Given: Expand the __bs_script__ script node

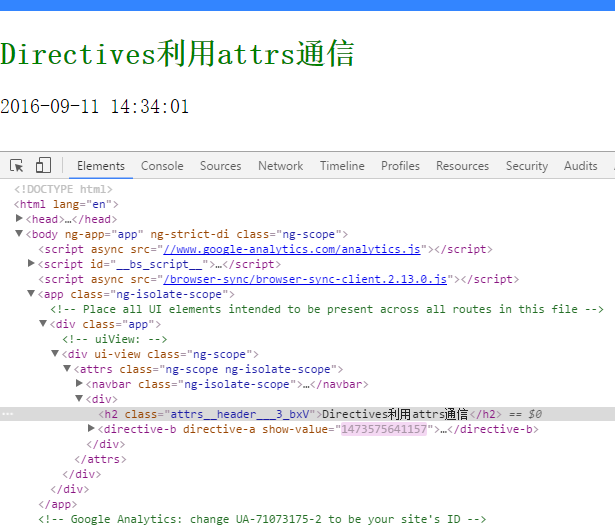Looking at the screenshot, I should (x=31, y=263).
